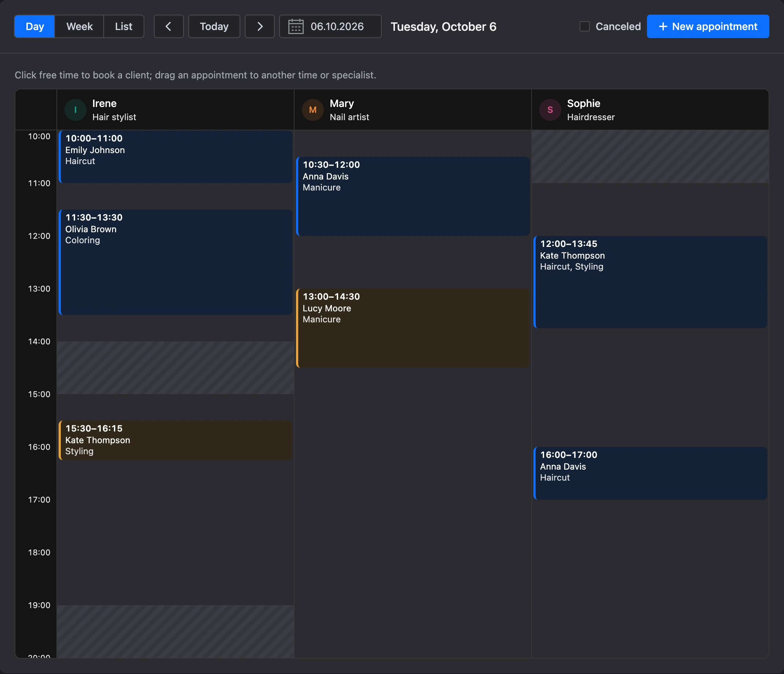
Task: Select Irene specialist name
Action: pyautogui.click(x=104, y=103)
